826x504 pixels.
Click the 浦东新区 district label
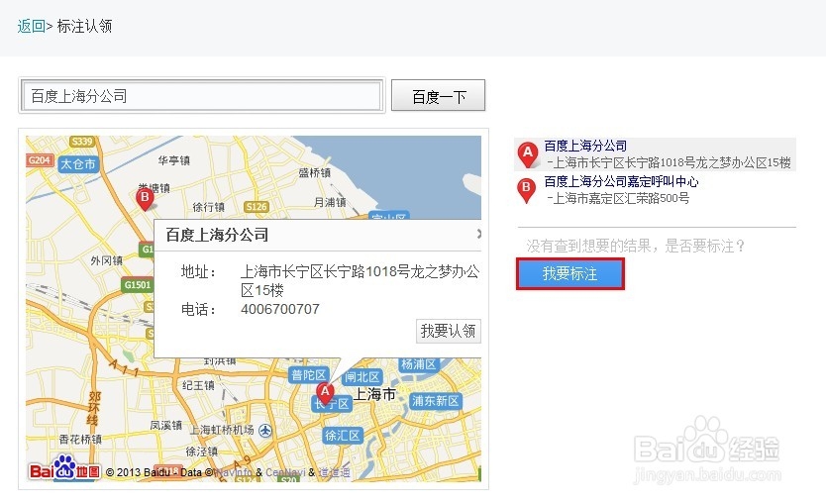[x=435, y=401]
